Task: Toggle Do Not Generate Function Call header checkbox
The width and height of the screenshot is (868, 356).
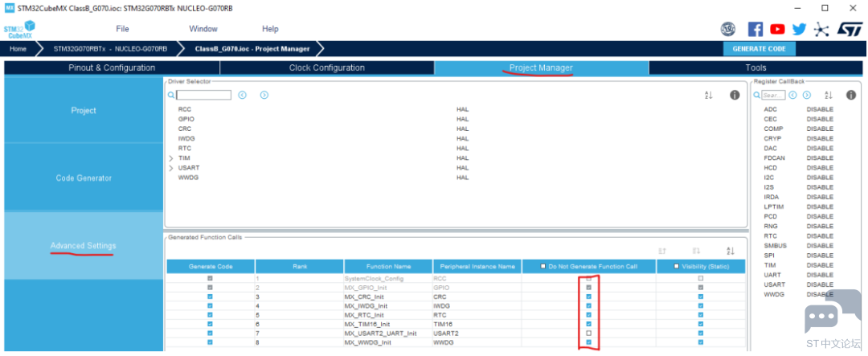Action: click(543, 266)
